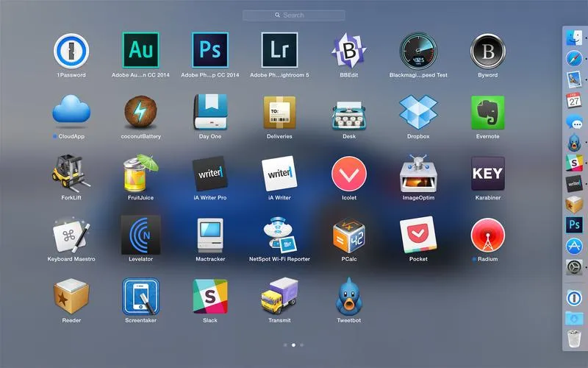The height and width of the screenshot is (368, 588).
Task: Open Finder from the Dock
Action: pos(574,38)
